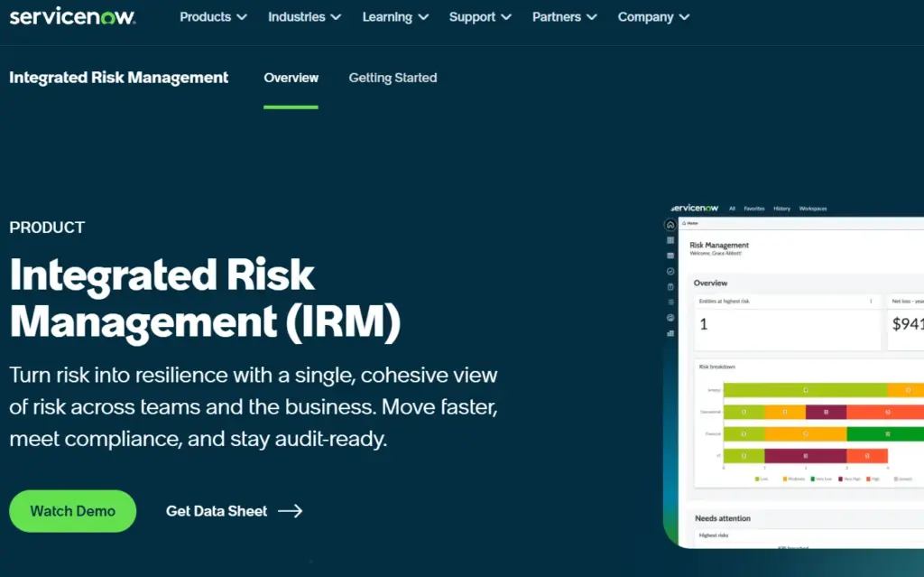Click the Integrated Risk Management sub-navigation title

click(x=118, y=78)
